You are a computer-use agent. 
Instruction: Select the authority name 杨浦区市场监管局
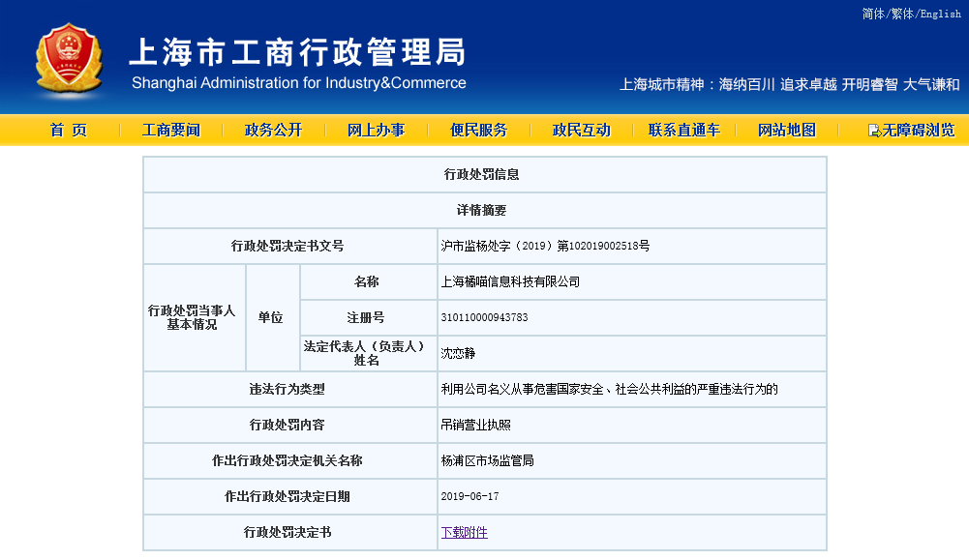pyautogui.click(x=487, y=460)
